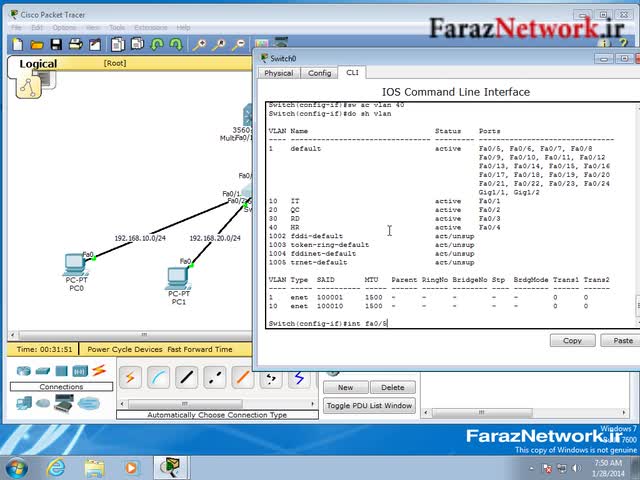Redo with the right green arrow
Screen dimensions: 640x480
point(176,44)
